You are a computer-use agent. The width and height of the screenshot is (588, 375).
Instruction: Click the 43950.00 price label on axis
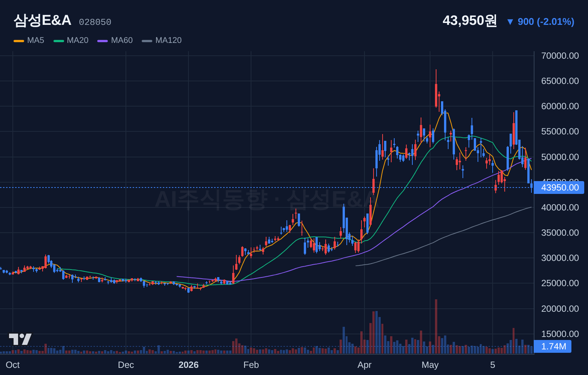coord(560,187)
